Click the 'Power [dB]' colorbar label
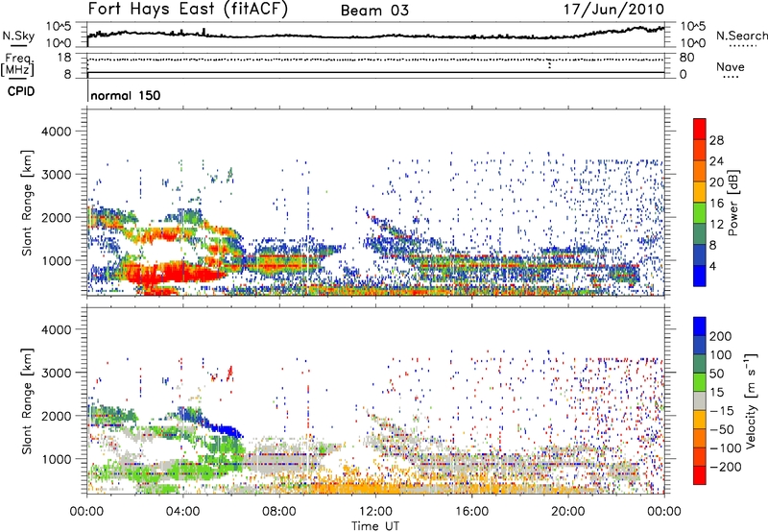 click(732, 203)
